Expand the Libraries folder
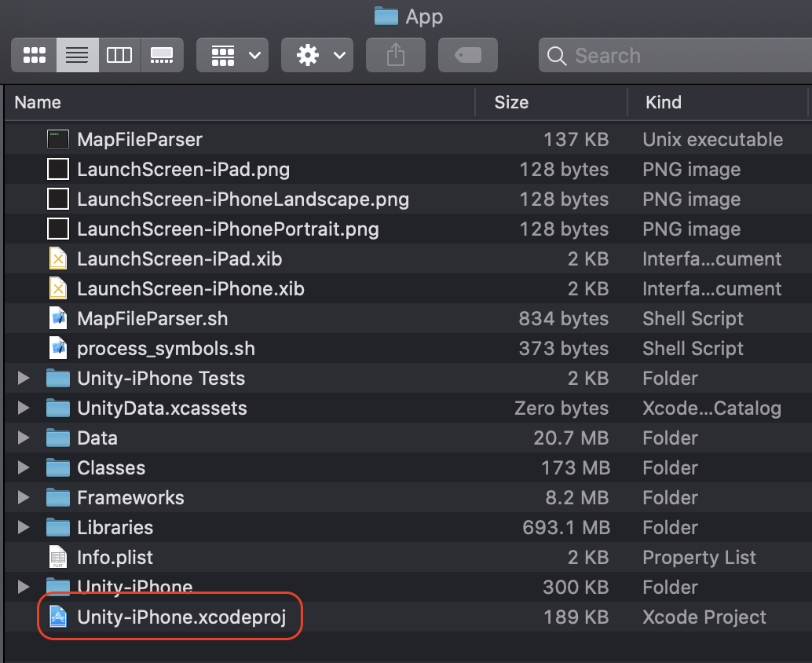The image size is (812, 663). click(x=24, y=527)
